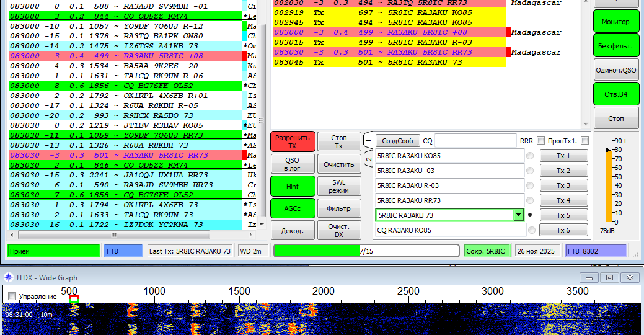Image resolution: width=644 pixels, height=335 pixels.
Task: Check the RRR checkbox
Action: tap(541, 141)
